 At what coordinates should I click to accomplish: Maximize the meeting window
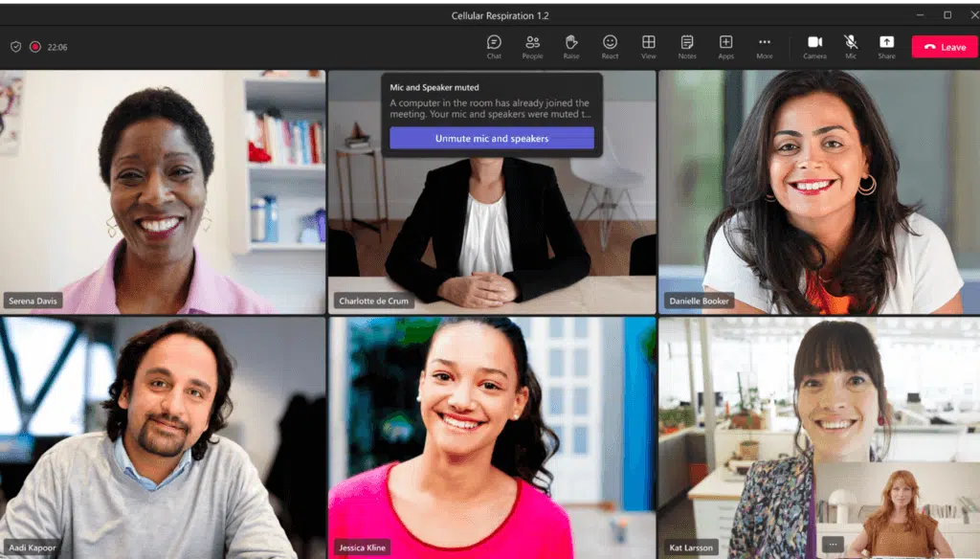(947, 15)
